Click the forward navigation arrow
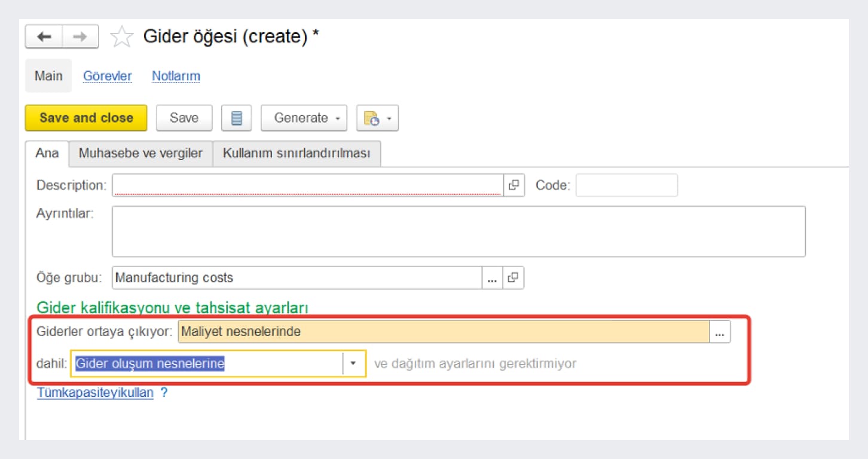 [x=80, y=37]
